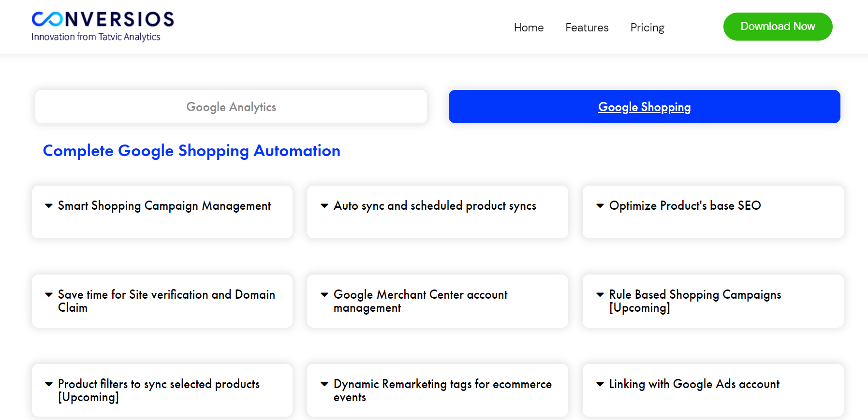The height and width of the screenshot is (420, 868).
Task: Expand arrow beside Optimize Product's base SEO
Action: tap(600, 206)
